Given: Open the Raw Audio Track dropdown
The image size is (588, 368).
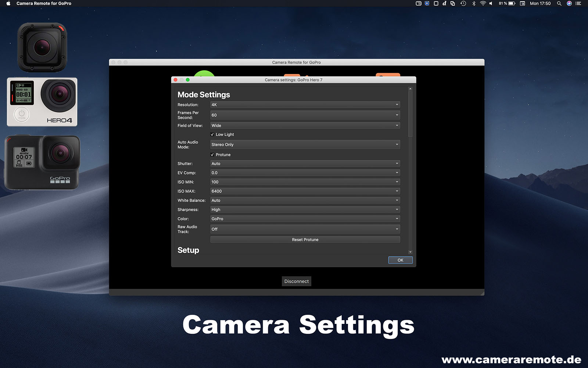Looking at the screenshot, I should point(305,229).
